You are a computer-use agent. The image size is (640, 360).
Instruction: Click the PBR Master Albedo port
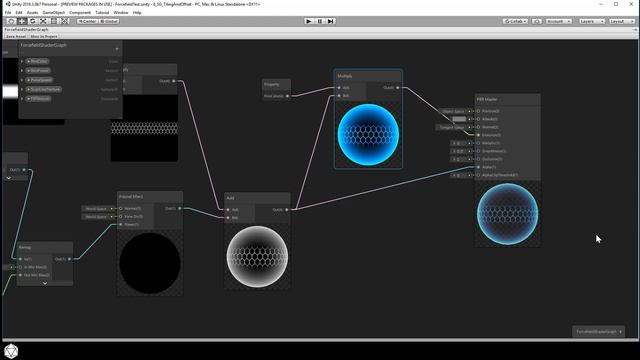click(x=478, y=119)
